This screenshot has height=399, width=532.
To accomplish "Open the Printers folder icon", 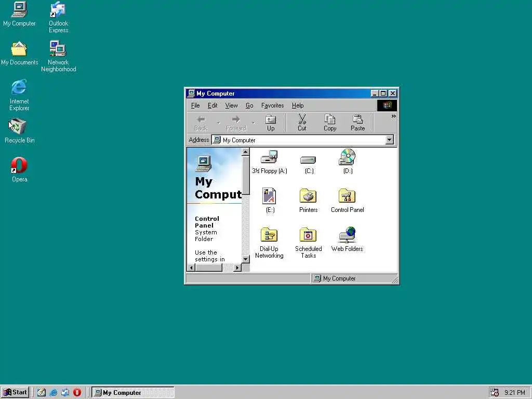I will click(x=308, y=201).
